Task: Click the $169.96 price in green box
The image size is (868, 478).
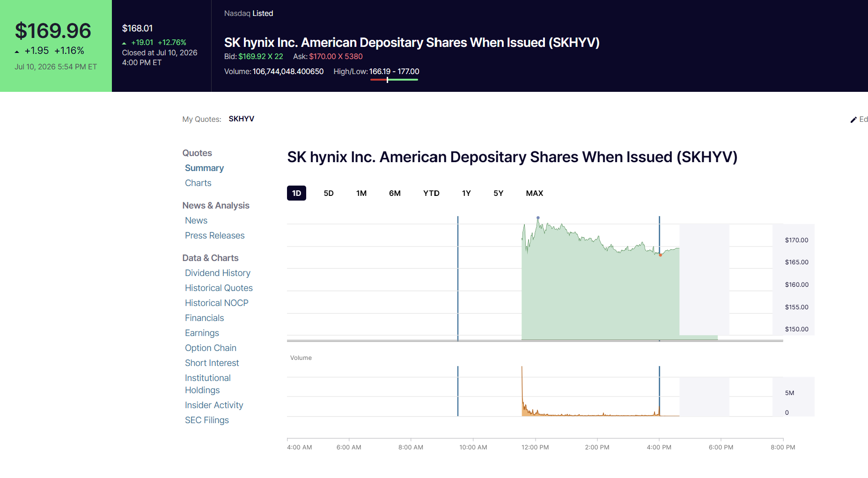Action: point(53,31)
